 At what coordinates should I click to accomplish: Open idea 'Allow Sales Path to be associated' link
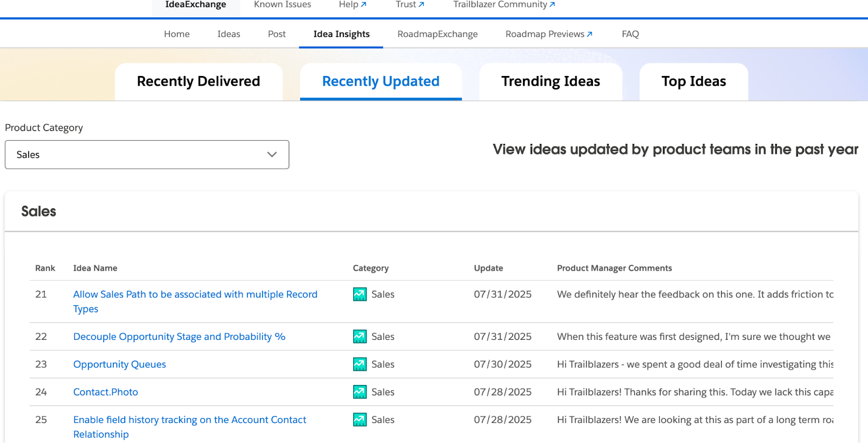(x=195, y=301)
